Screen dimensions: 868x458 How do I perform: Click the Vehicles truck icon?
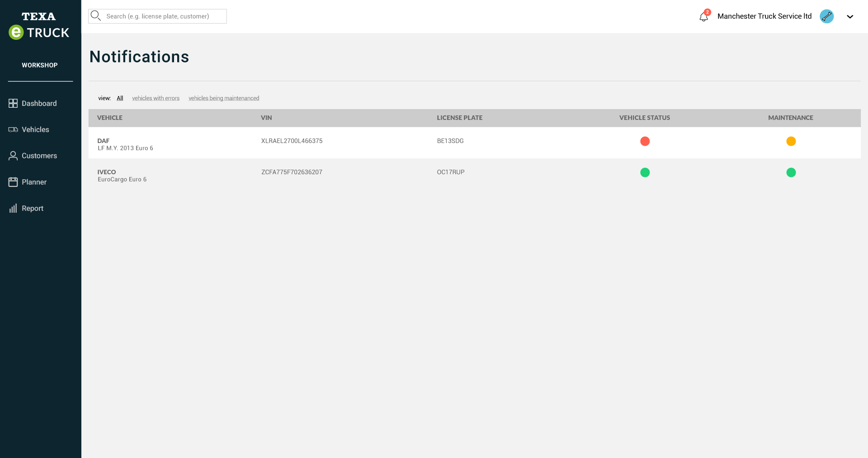pos(13,129)
